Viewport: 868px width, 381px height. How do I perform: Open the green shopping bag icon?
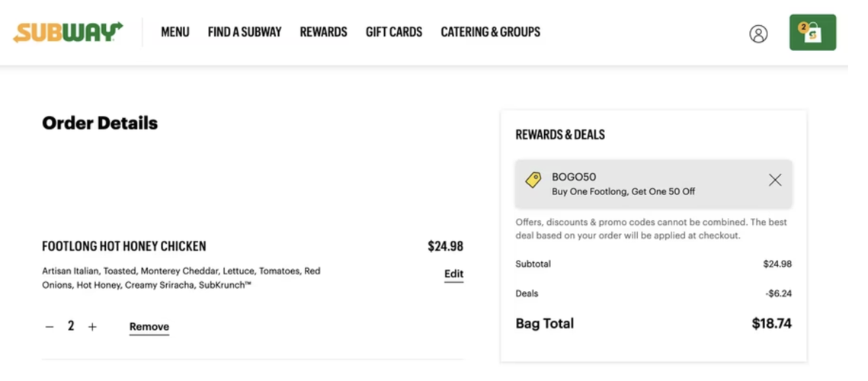tap(812, 32)
